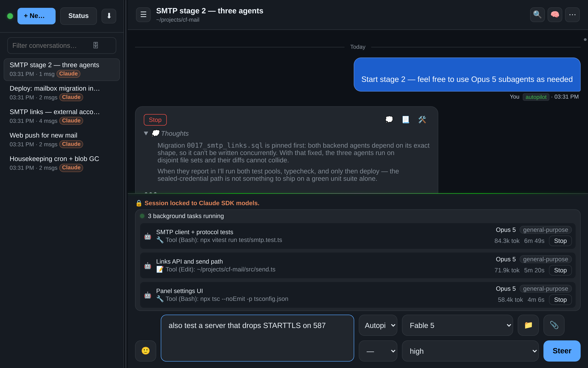Screen dimensions: 588x368
Task: Click the search magnifier icon
Action: coord(537,15)
